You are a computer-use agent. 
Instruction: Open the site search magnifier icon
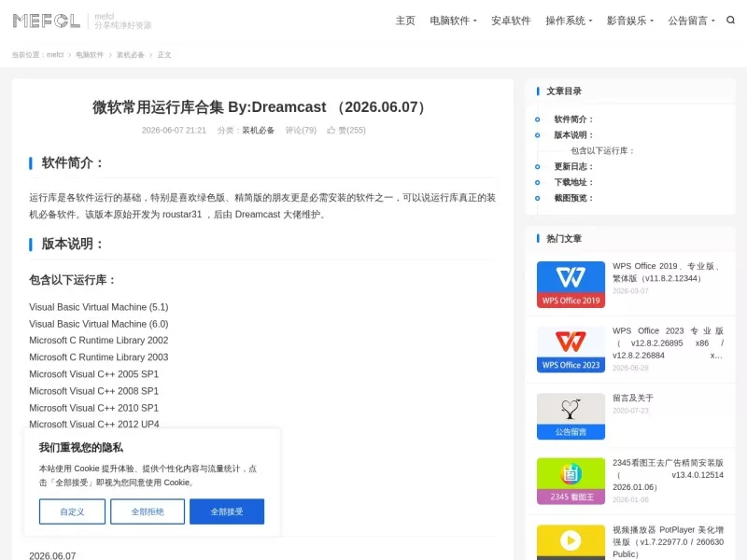730,20
